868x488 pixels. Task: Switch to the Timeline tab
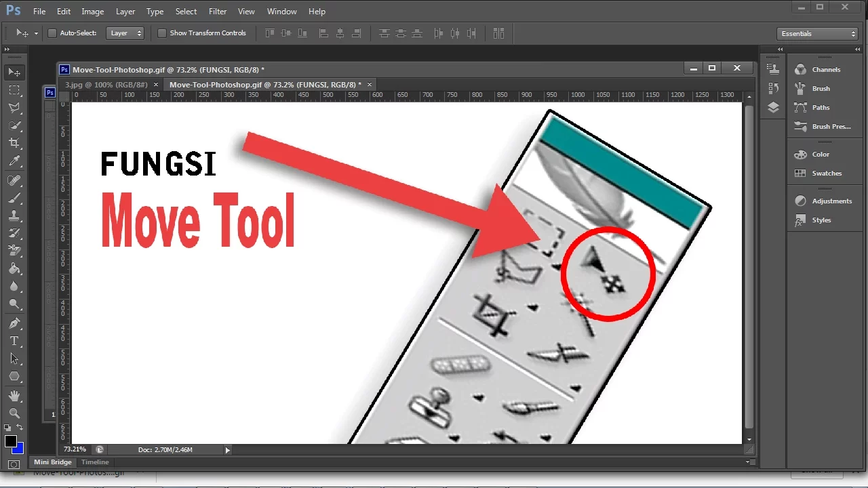(x=95, y=462)
